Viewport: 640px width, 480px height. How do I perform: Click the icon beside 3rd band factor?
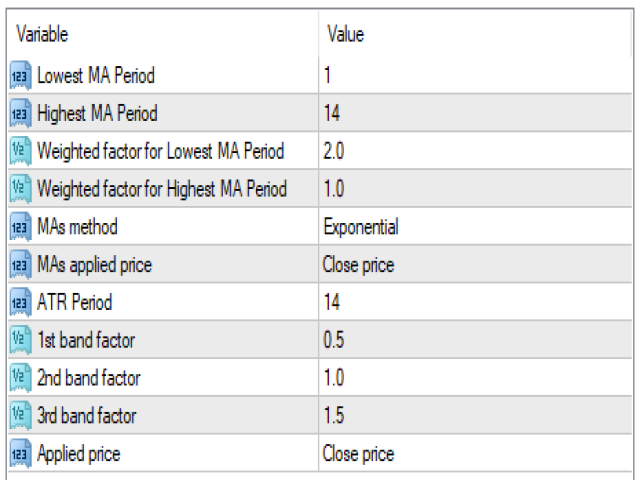click(20, 416)
